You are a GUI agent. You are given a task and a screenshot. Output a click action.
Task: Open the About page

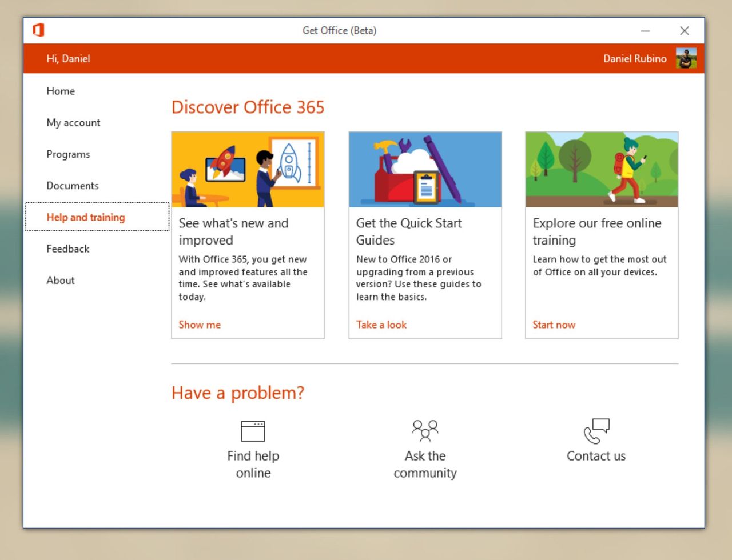pyautogui.click(x=61, y=280)
